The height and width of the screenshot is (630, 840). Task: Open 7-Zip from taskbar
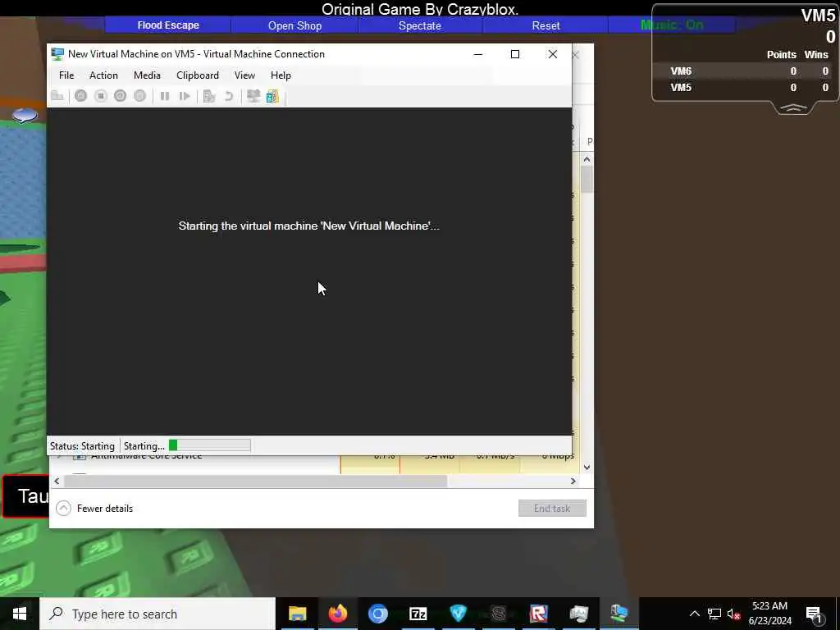pos(418,614)
